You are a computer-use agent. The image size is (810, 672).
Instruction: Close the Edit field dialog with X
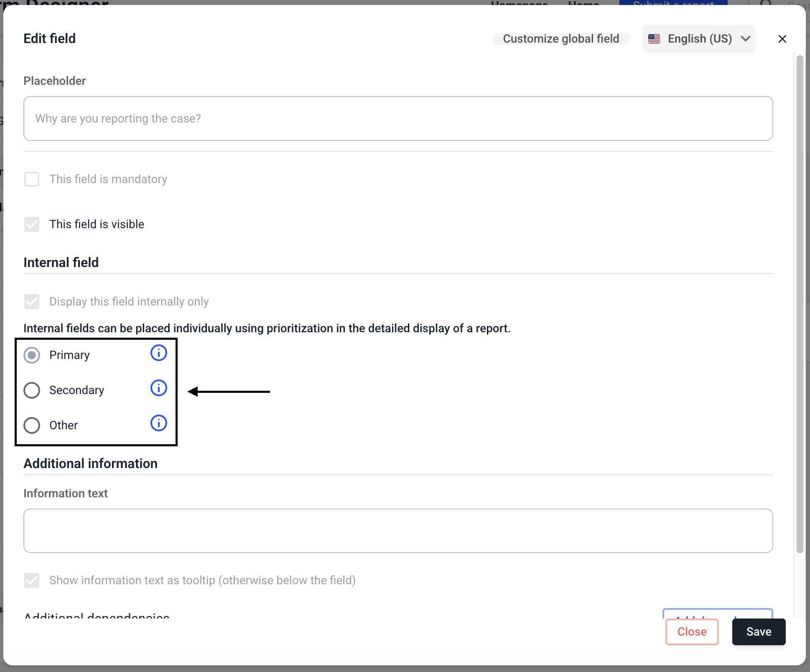coord(782,39)
